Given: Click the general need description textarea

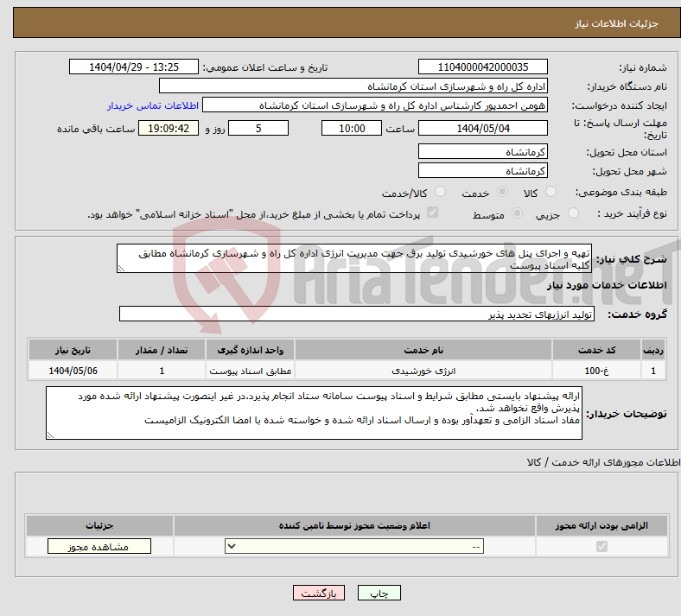Looking at the screenshot, I should pos(354,258).
